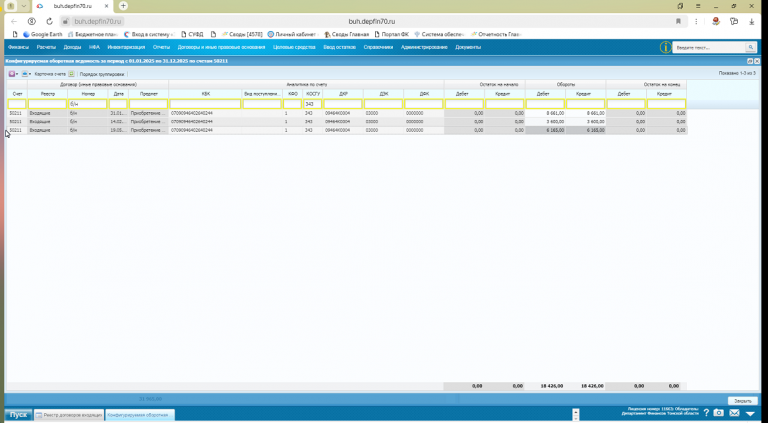This screenshot has width=768, height=423.
Task: Click the Закрыть button
Action: [x=743, y=400]
